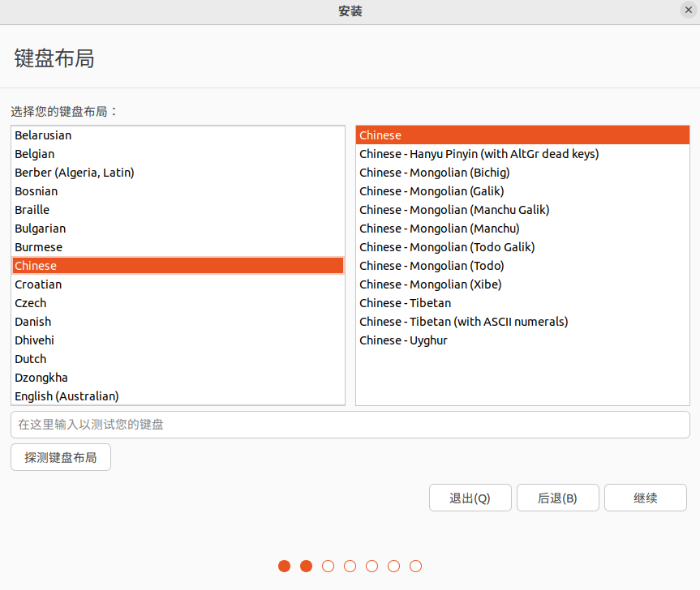This screenshot has height=590, width=700.
Task: Click the second filled progress dot
Action: [307, 566]
